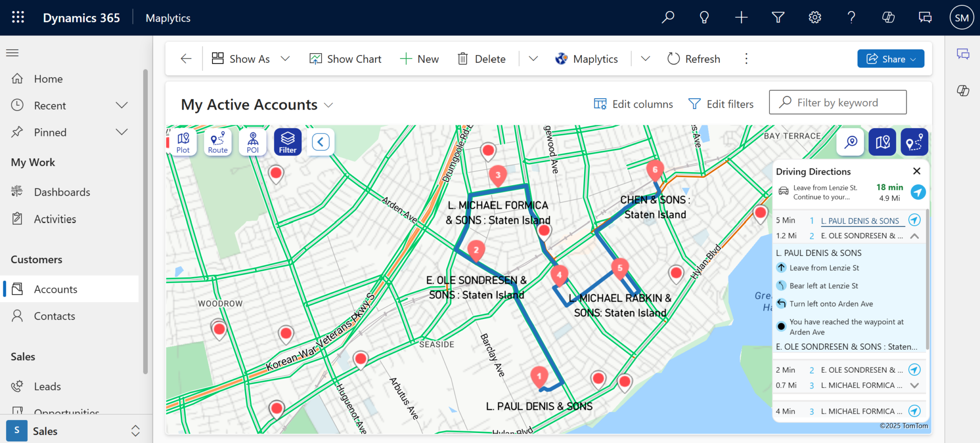Screen dimensions: 980x443
Task: Open the advanced find funnel icon in the top bar
Action: pyautogui.click(x=778, y=18)
